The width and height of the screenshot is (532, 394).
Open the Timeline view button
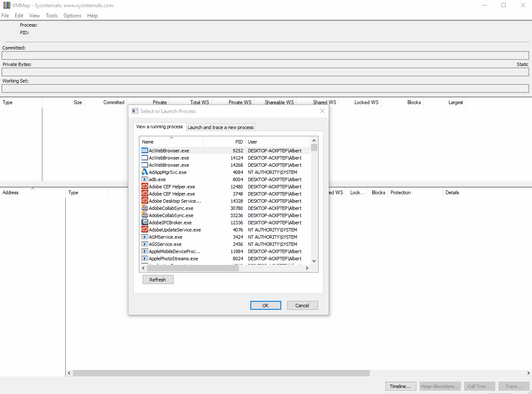(400, 386)
